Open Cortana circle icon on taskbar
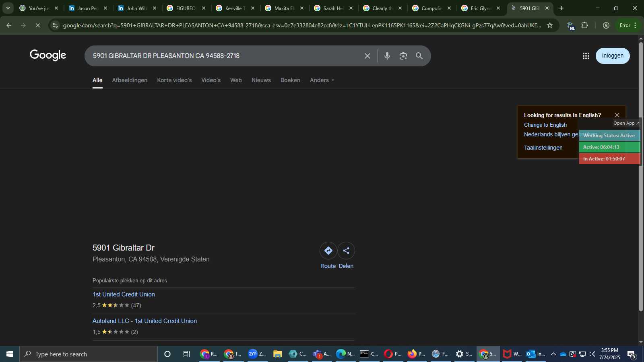This screenshot has height=362, width=644. point(167,354)
